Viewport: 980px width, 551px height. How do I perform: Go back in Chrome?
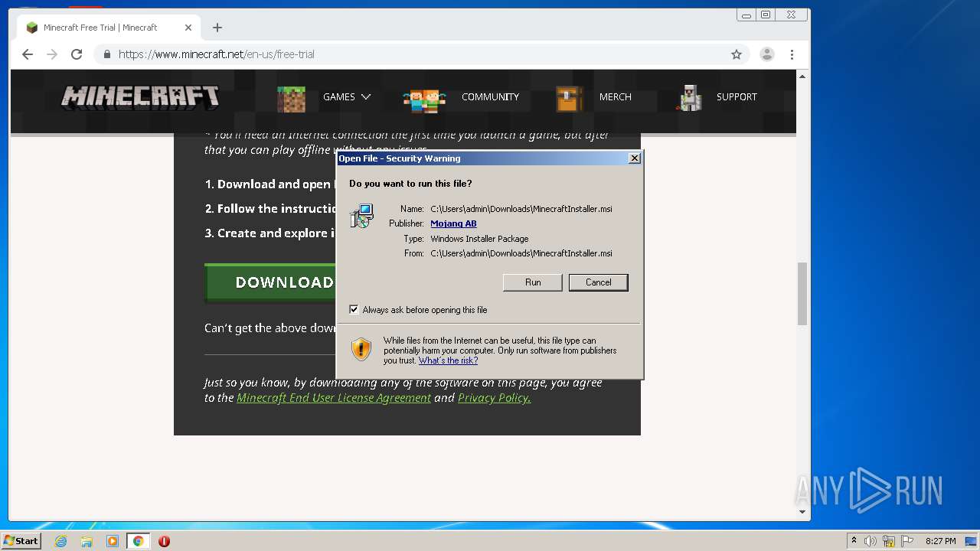click(28, 54)
